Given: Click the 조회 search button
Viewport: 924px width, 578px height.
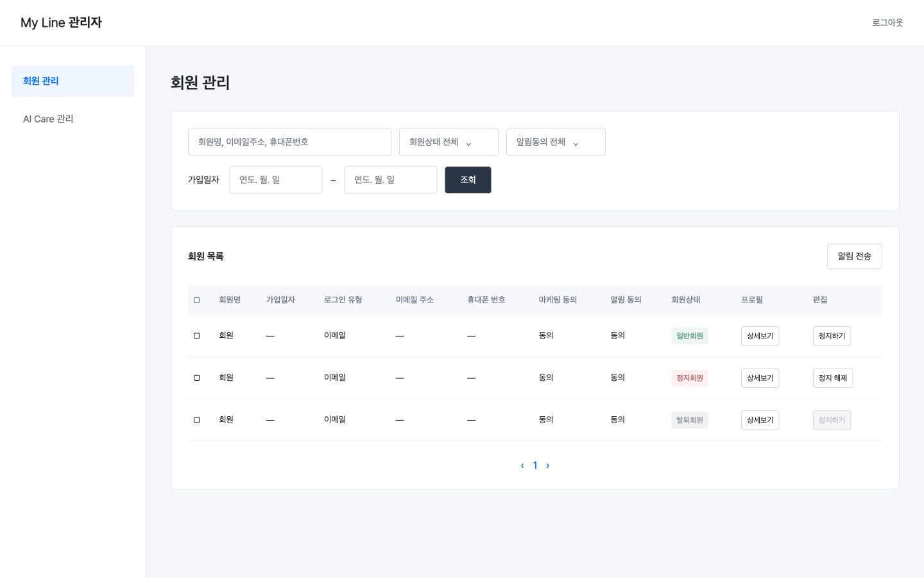Looking at the screenshot, I should pyautogui.click(x=468, y=180).
